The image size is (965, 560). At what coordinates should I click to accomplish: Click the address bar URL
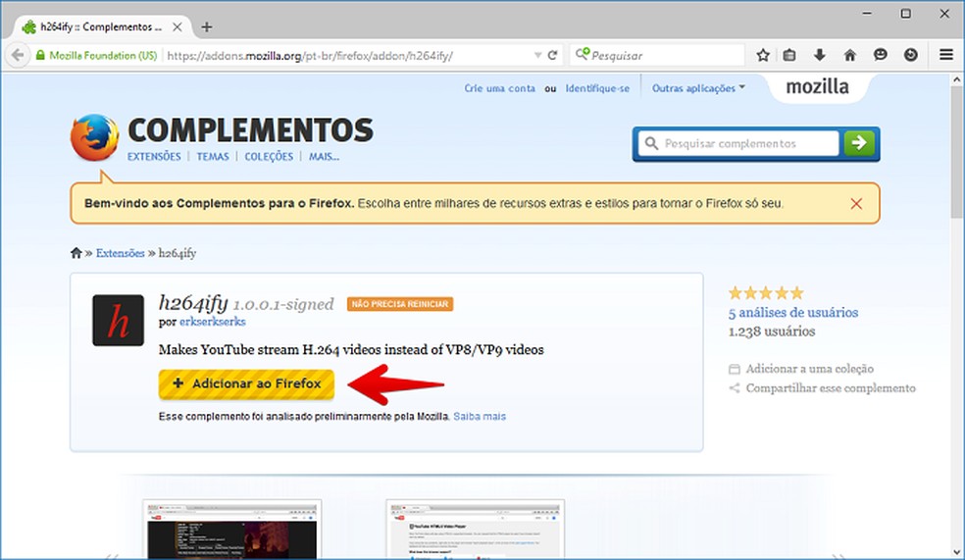[x=310, y=55]
